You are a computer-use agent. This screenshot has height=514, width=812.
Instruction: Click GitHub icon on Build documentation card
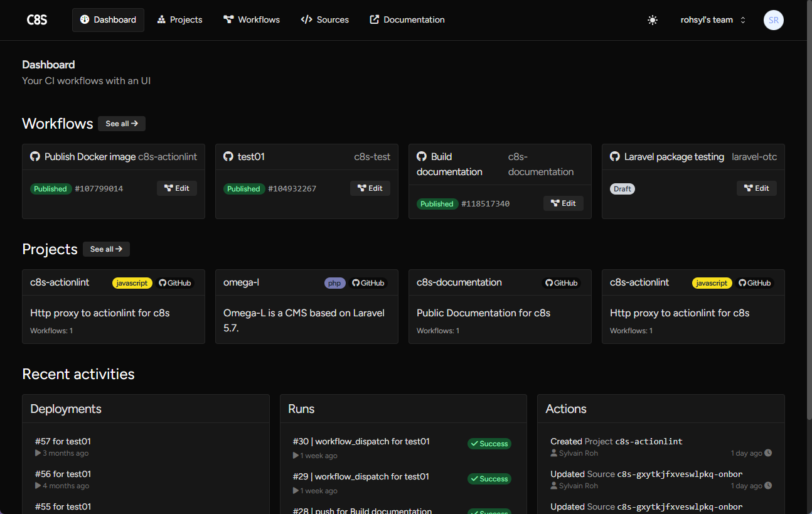coord(422,157)
